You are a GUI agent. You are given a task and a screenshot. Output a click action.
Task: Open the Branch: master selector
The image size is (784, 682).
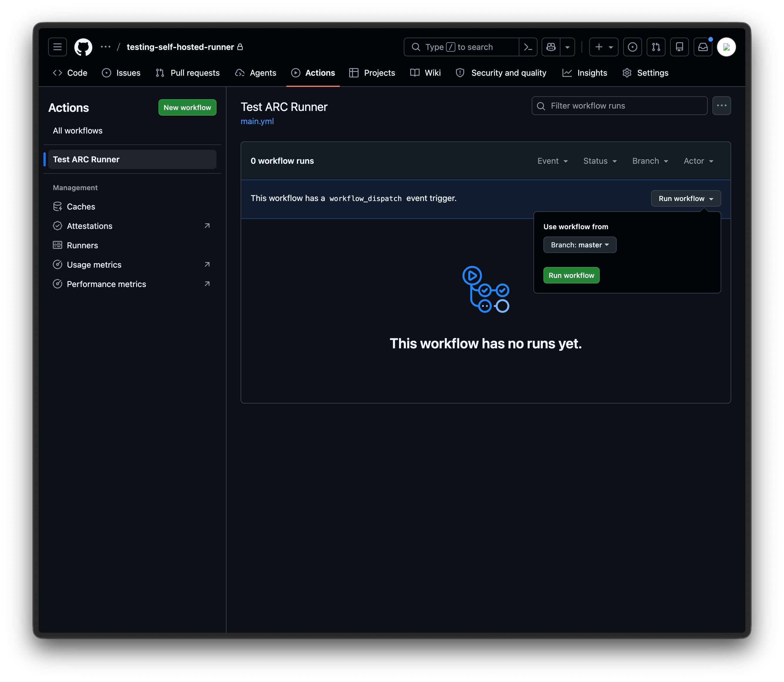(580, 245)
